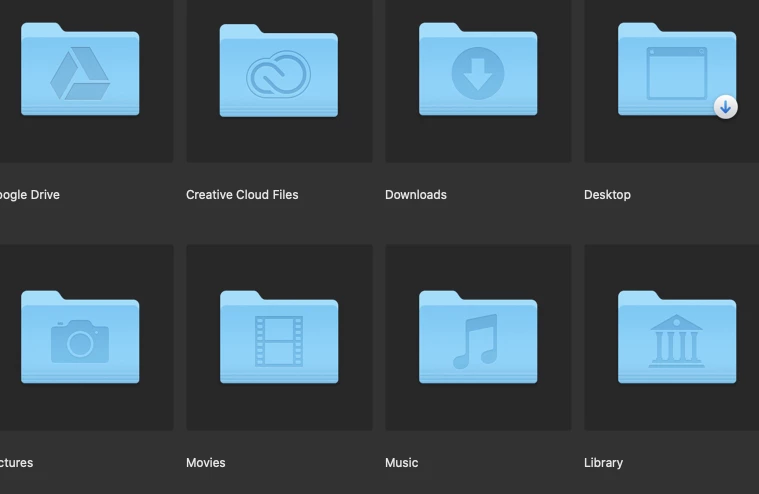Open the Music folder icon

[x=478, y=337]
